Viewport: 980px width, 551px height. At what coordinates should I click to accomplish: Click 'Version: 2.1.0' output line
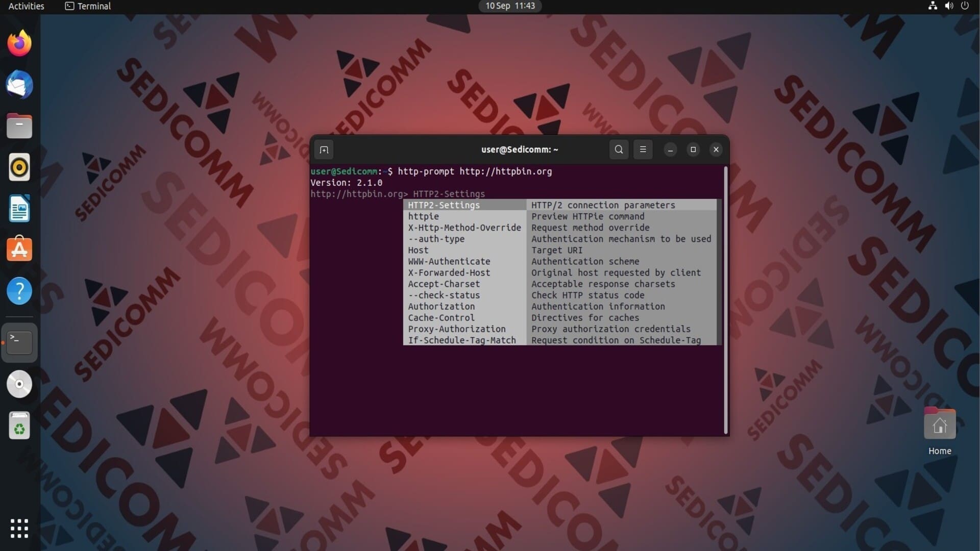click(x=346, y=183)
